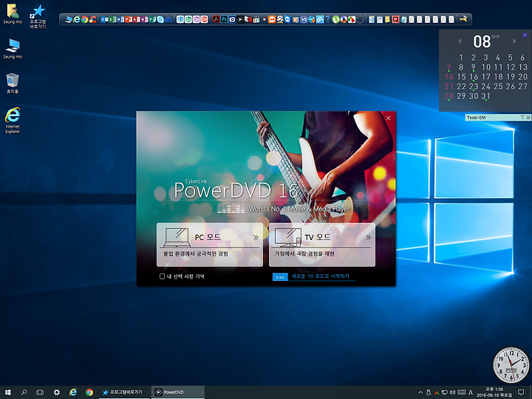Show hidden system tray icons
532x399 pixels.
[x=420, y=392]
